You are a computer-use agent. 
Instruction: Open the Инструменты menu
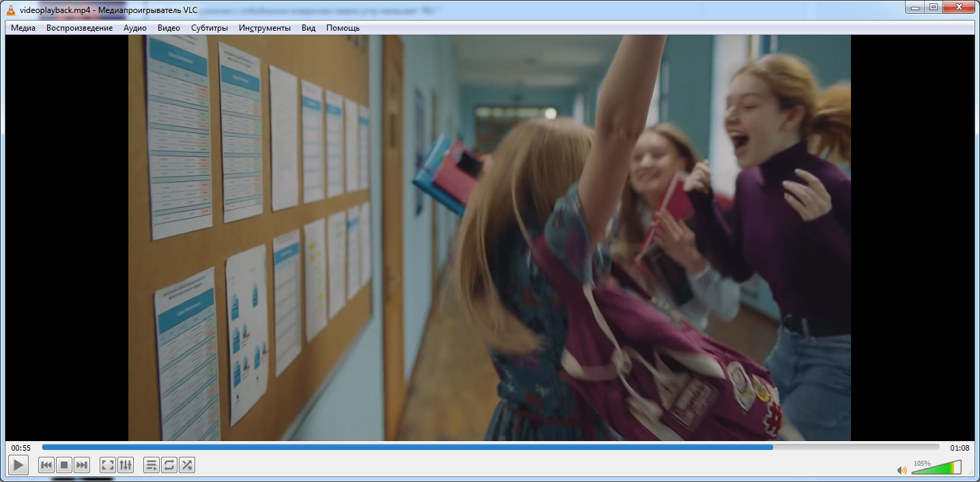(265, 28)
